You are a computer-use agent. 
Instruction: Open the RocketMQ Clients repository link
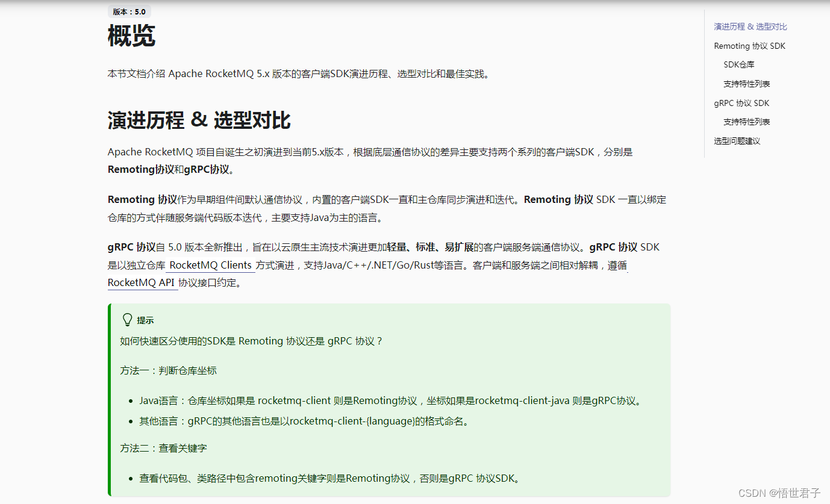pos(210,265)
